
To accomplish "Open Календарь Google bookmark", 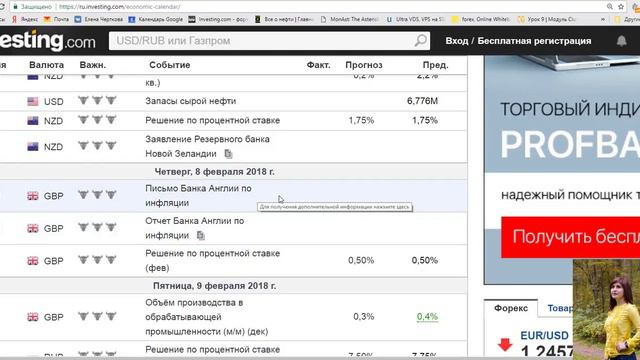I will [156, 19].
